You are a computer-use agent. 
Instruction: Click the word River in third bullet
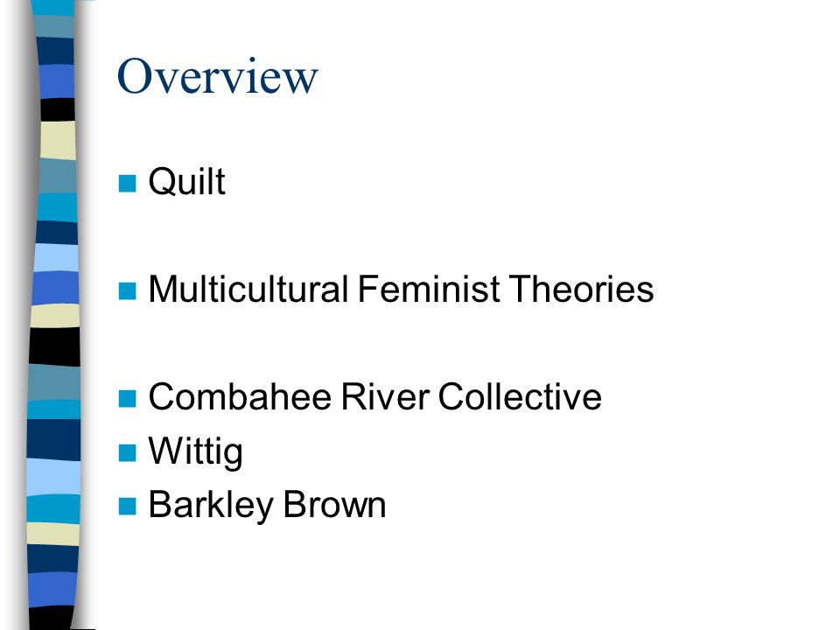pos(385,397)
